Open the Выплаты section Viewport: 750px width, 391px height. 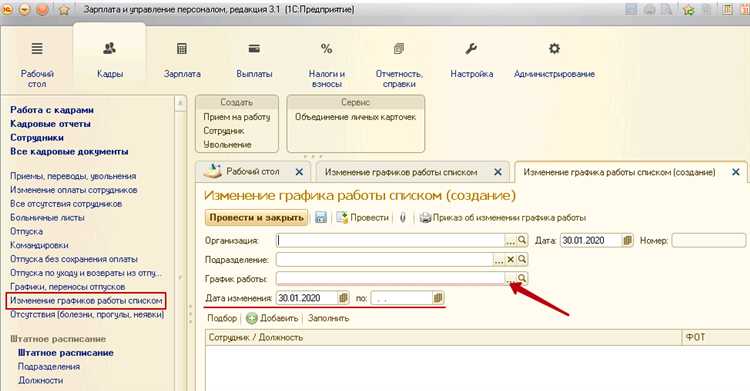(254, 60)
